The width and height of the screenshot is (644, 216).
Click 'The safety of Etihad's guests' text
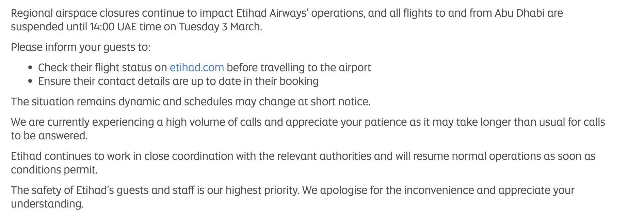[x=79, y=190]
